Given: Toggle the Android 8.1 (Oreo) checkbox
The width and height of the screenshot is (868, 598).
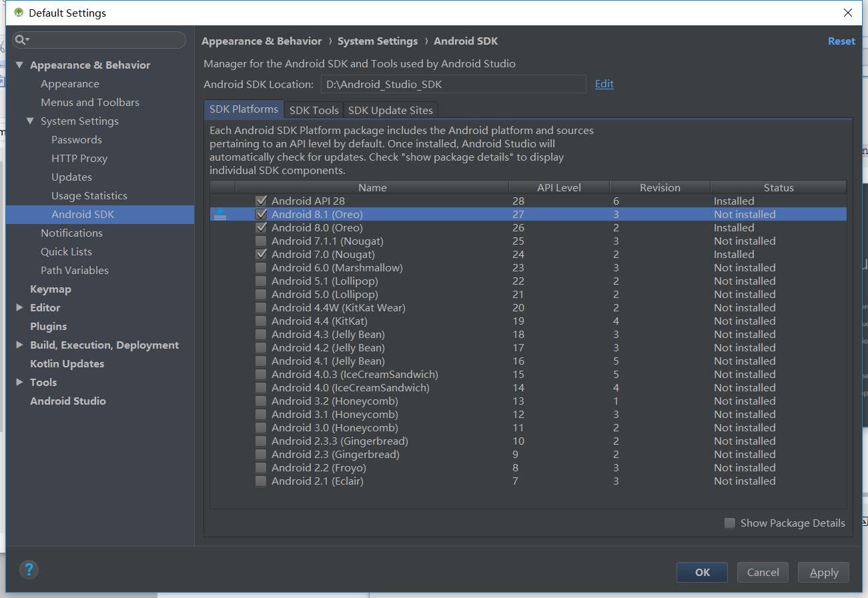Looking at the screenshot, I should click(261, 214).
